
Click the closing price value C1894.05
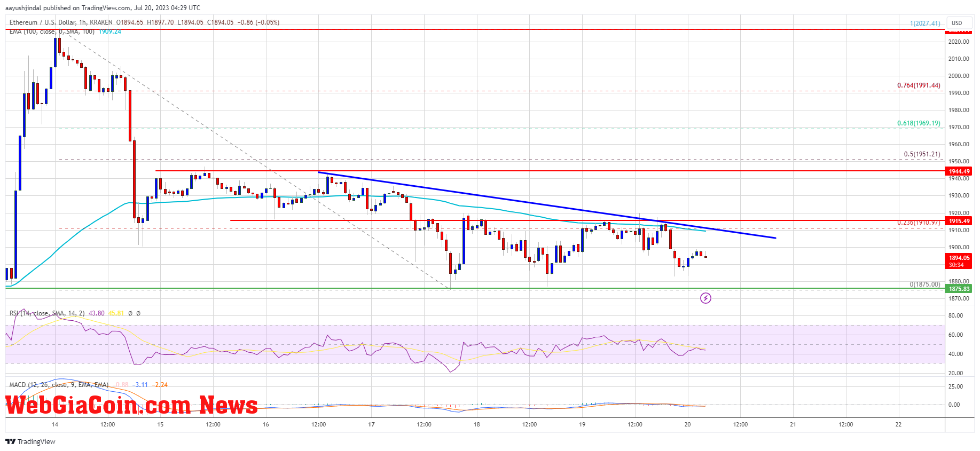[220, 22]
